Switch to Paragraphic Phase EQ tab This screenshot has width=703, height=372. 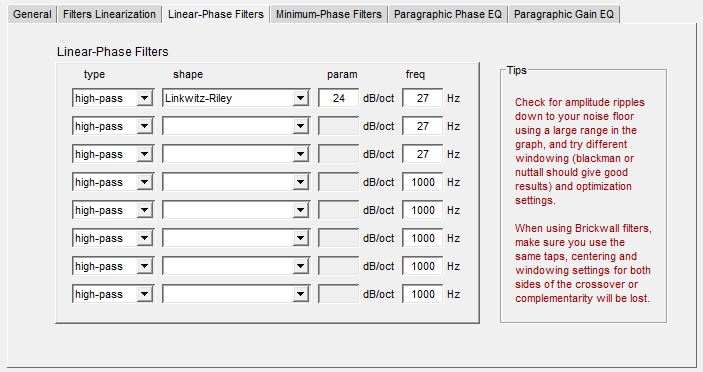point(447,14)
